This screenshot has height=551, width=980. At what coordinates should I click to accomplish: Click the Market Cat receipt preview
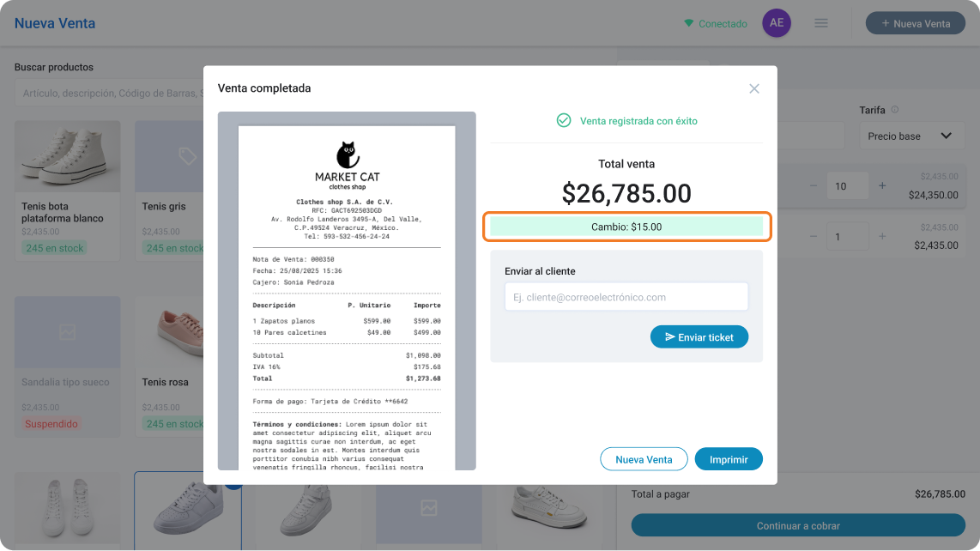coord(347,291)
